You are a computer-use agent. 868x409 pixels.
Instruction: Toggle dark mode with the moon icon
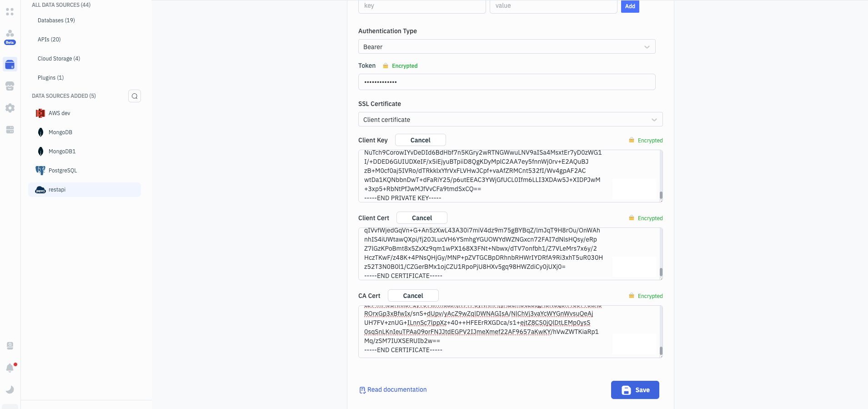coord(10,389)
